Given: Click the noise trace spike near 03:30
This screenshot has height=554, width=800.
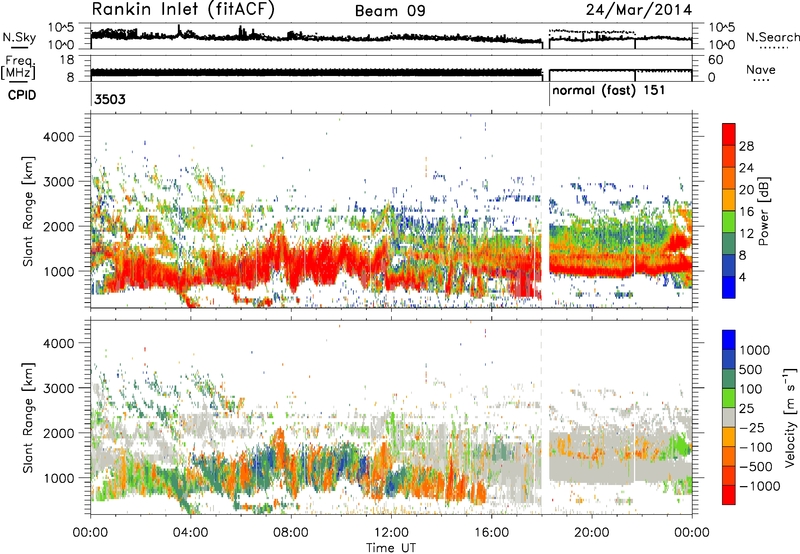Looking at the screenshot, I should coord(179,31).
